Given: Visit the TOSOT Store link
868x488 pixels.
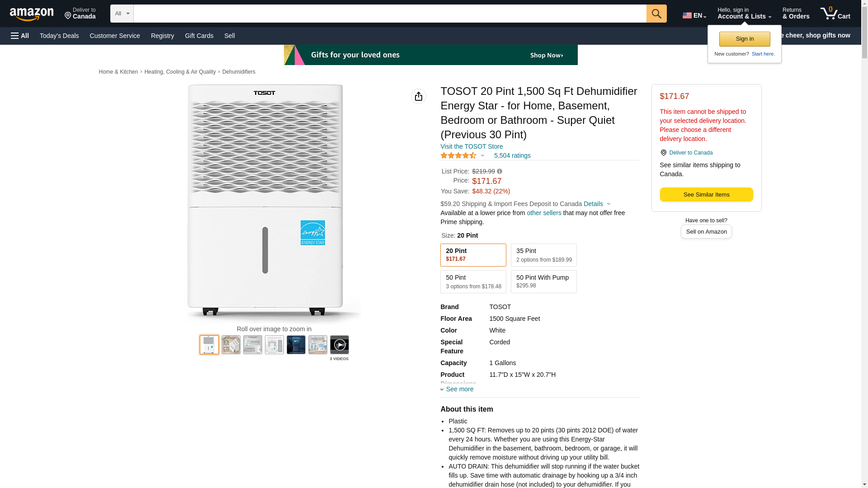Looking at the screenshot, I should 472,146.
